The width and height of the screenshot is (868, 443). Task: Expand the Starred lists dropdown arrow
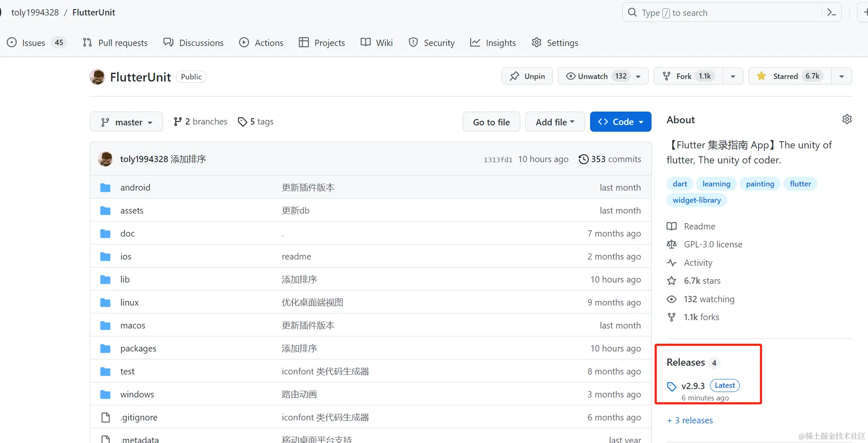(842, 76)
